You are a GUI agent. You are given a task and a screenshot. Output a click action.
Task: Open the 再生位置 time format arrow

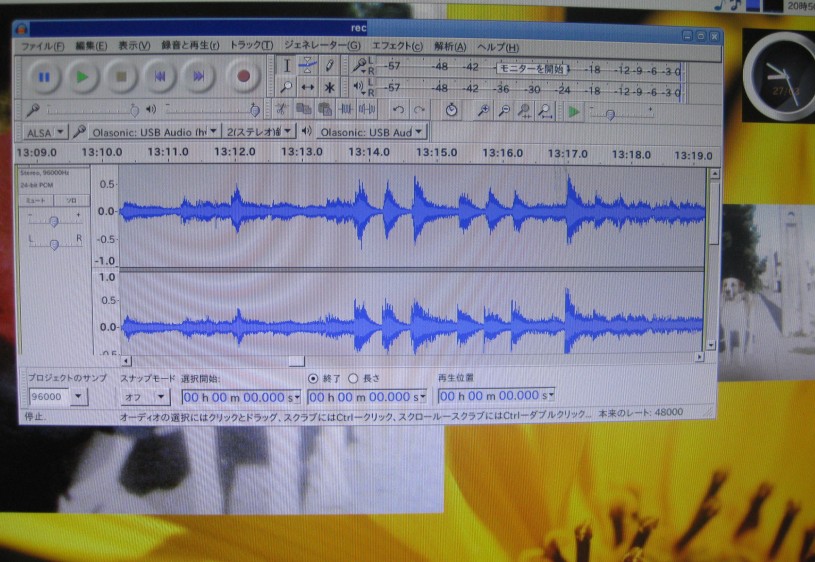point(551,396)
